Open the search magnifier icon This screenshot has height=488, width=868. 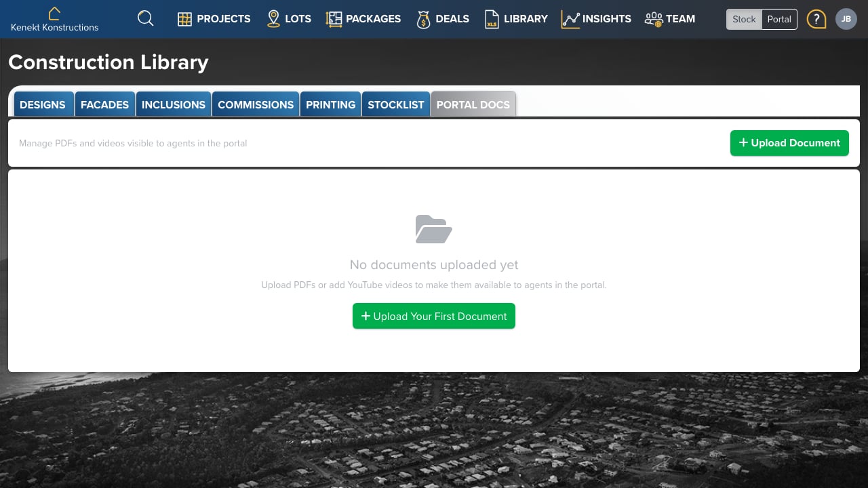[145, 18]
